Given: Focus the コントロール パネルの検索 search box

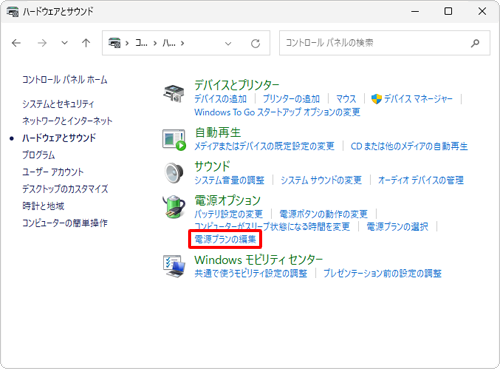Looking at the screenshot, I should coord(385,43).
